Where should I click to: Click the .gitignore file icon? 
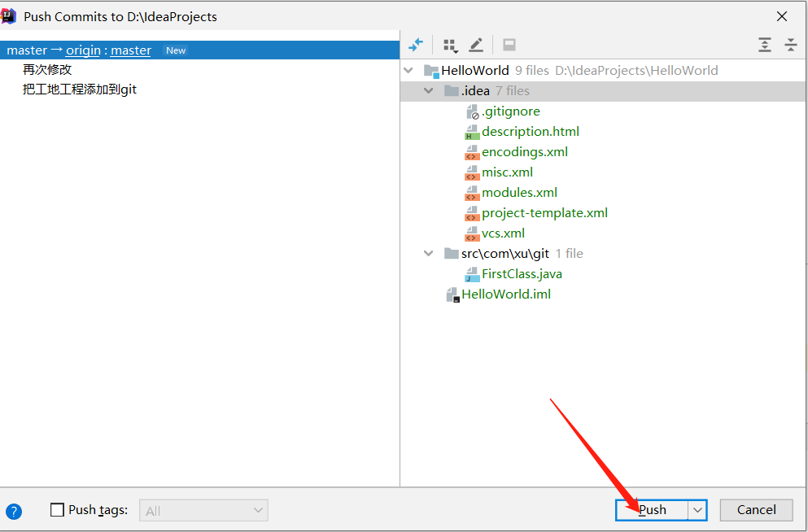[x=472, y=111]
